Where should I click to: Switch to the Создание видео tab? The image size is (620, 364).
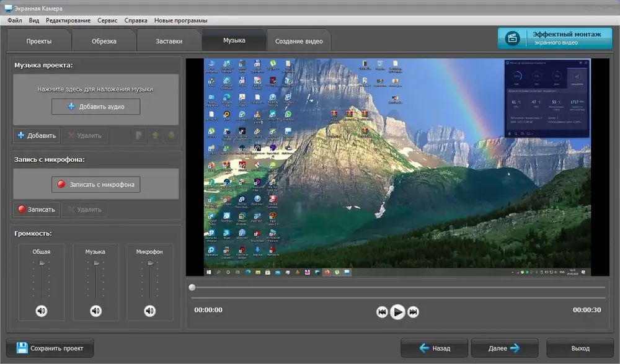[299, 41]
